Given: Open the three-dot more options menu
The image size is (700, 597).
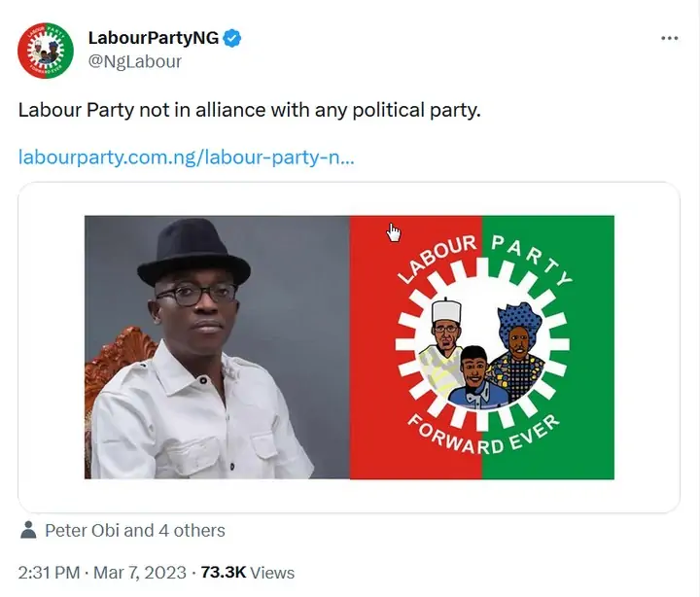Looking at the screenshot, I should pos(669,38).
